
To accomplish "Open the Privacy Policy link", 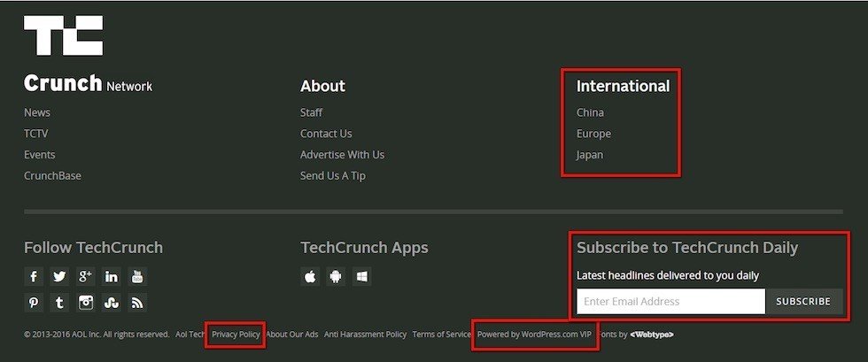I will [x=236, y=335].
